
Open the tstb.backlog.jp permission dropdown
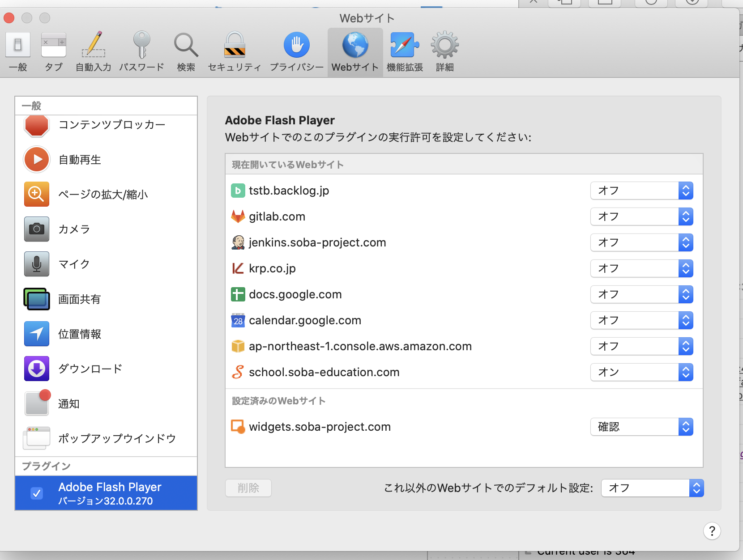coord(642,191)
